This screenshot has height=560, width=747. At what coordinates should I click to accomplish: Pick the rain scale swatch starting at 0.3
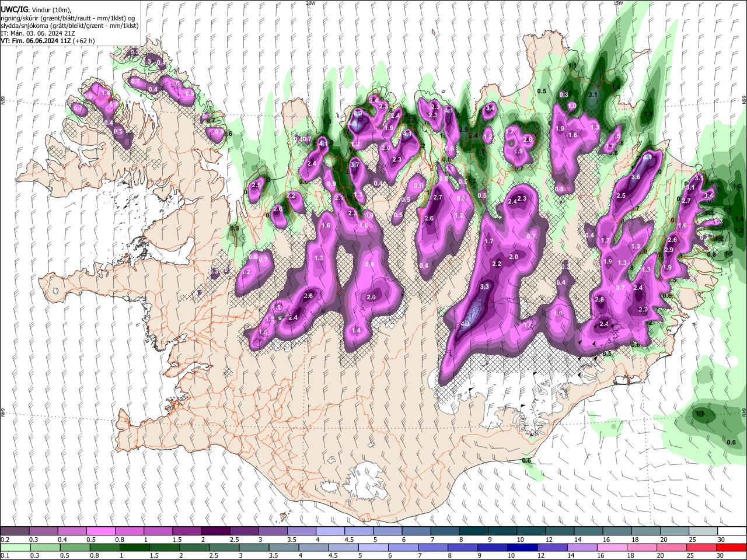click(45, 547)
